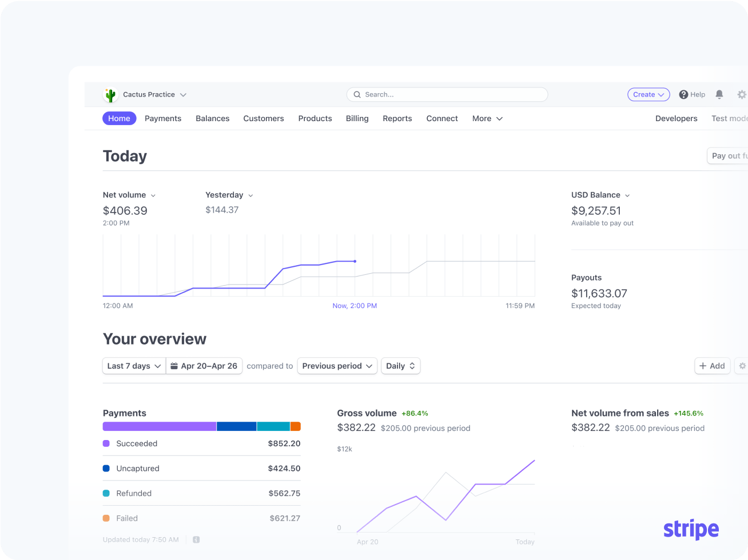Open the Net volume metric dropdown
Screen dimensions: 748x560
point(153,195)
